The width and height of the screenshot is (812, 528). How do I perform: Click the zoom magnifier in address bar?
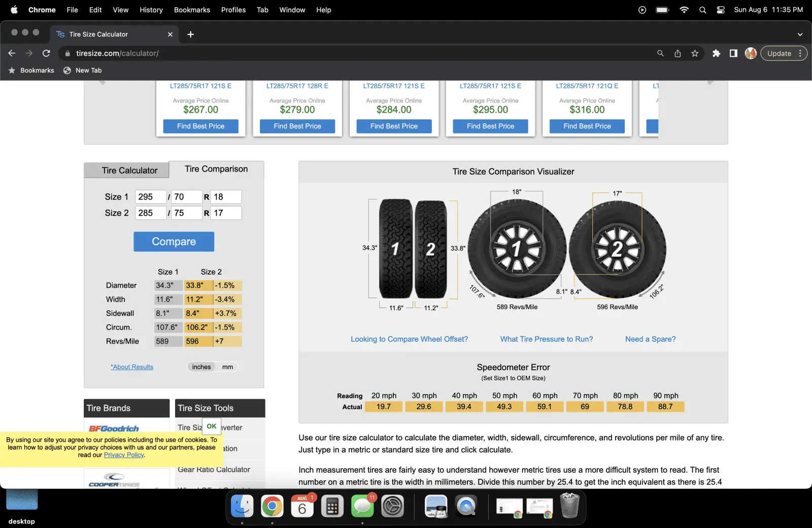click(x=660, y=53)
